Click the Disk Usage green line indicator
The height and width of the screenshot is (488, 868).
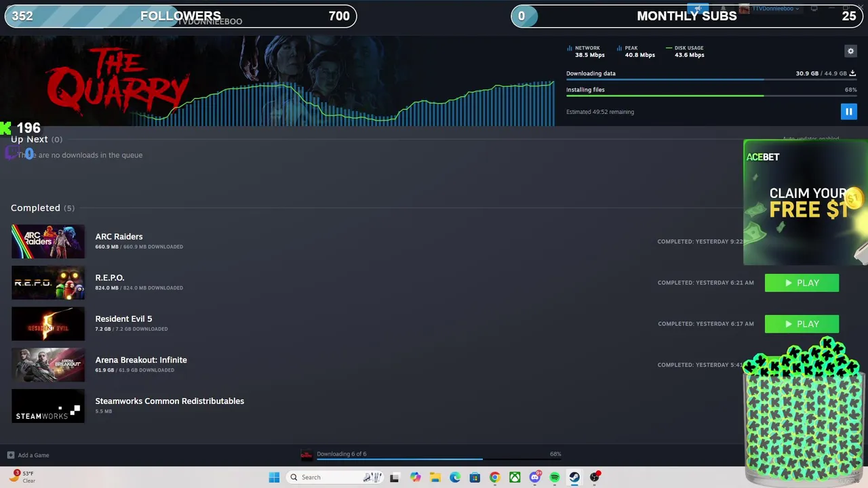[x=669, y=48]
